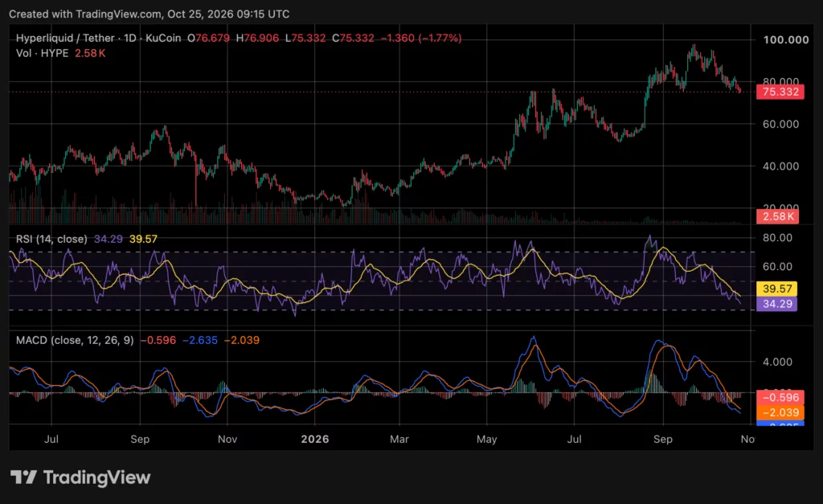Click the low value L75.332
Image resolution: width=823 pixels, height=504 pixels.
coord(305,39)
